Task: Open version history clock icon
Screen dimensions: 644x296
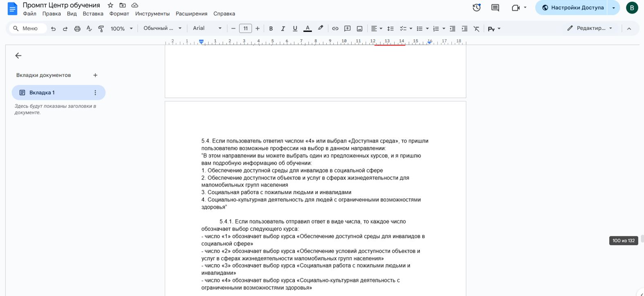Action: pyautogui.click(x=476, y=8)
